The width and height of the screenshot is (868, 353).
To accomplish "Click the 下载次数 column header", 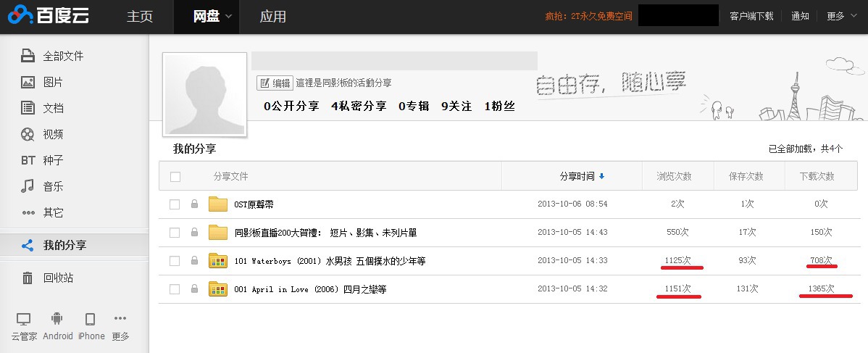I will (x=817, y=176).
